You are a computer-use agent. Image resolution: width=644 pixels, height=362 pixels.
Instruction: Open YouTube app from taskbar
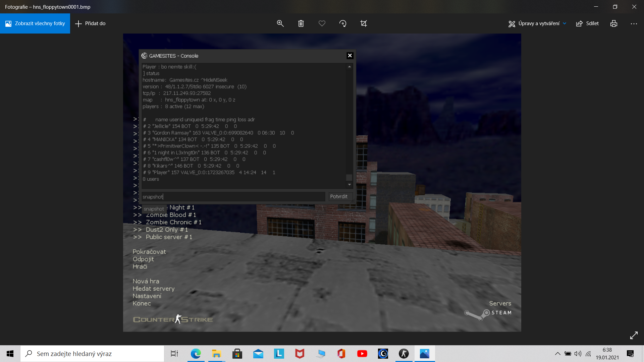pyautogui.click(x=362, y=354)
